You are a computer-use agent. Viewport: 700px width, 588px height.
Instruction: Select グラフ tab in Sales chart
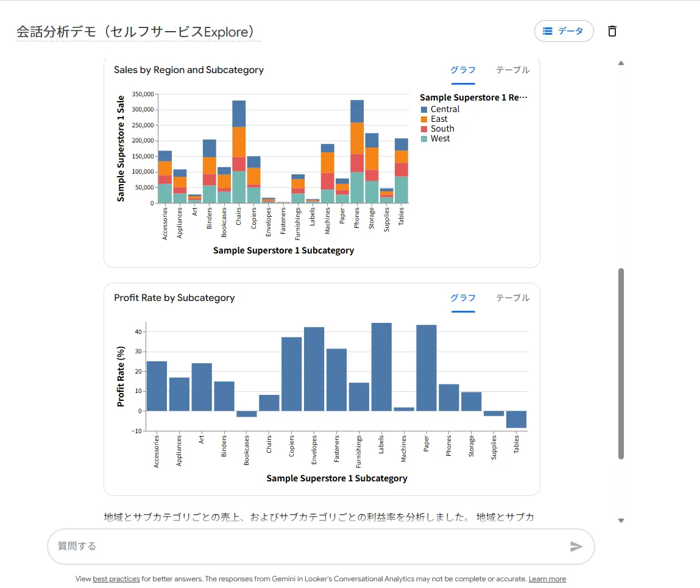tap(463, 70)
